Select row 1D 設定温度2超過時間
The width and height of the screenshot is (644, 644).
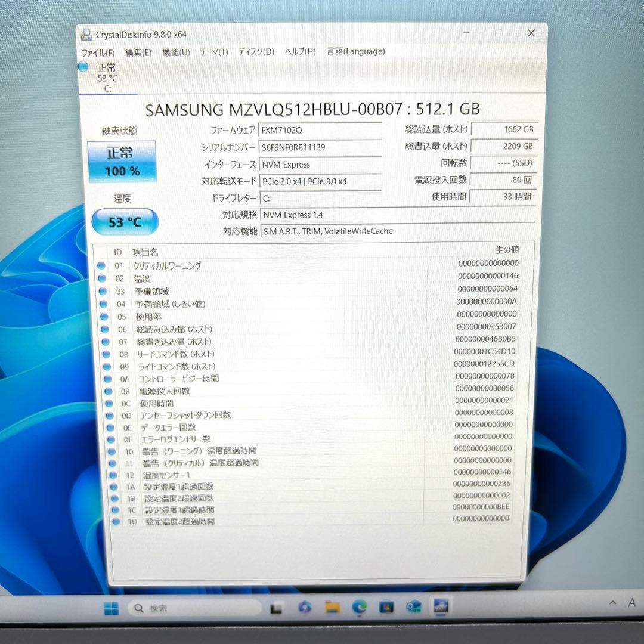click(x=311, y=521)
